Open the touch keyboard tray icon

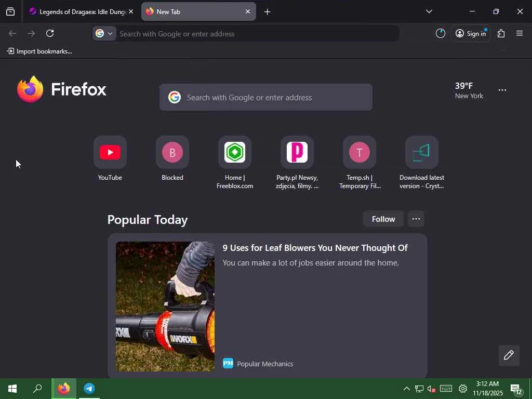pyautogui.click(x=446, y=389)
